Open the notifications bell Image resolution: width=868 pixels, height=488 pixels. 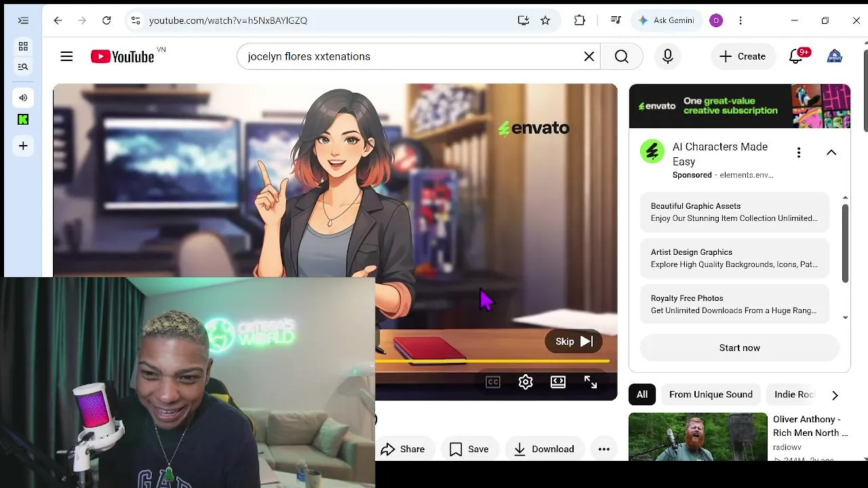click(x=796, y=56)
